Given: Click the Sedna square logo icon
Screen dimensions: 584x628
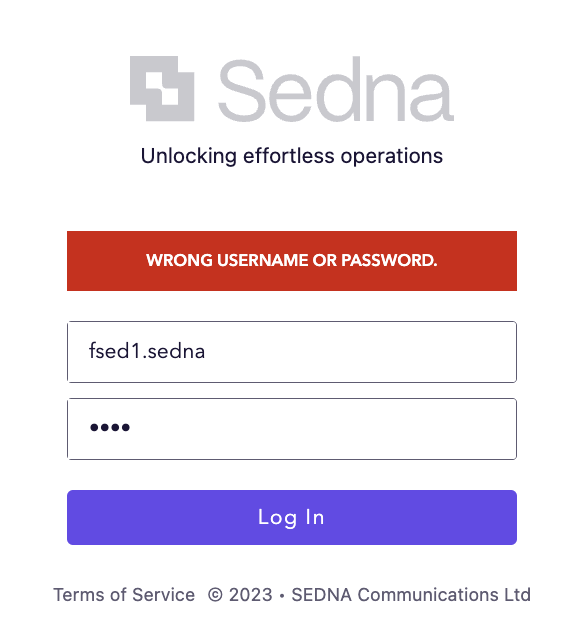Looking at the screenshot, I should point(162,89).
